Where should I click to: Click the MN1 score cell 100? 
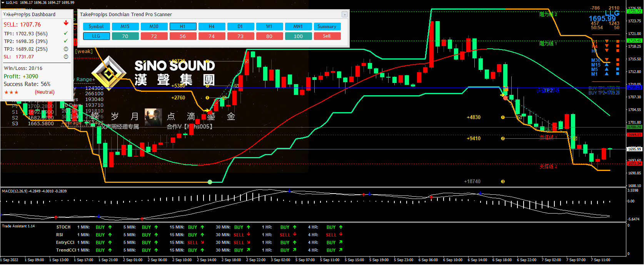pyautogui.click(x=298, y=36)
